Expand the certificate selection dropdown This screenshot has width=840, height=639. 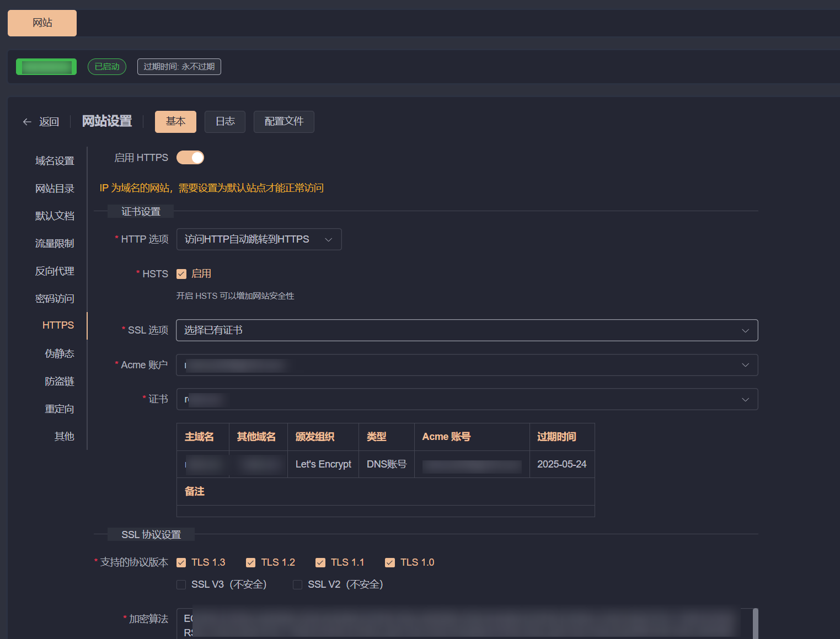(467, 399)
